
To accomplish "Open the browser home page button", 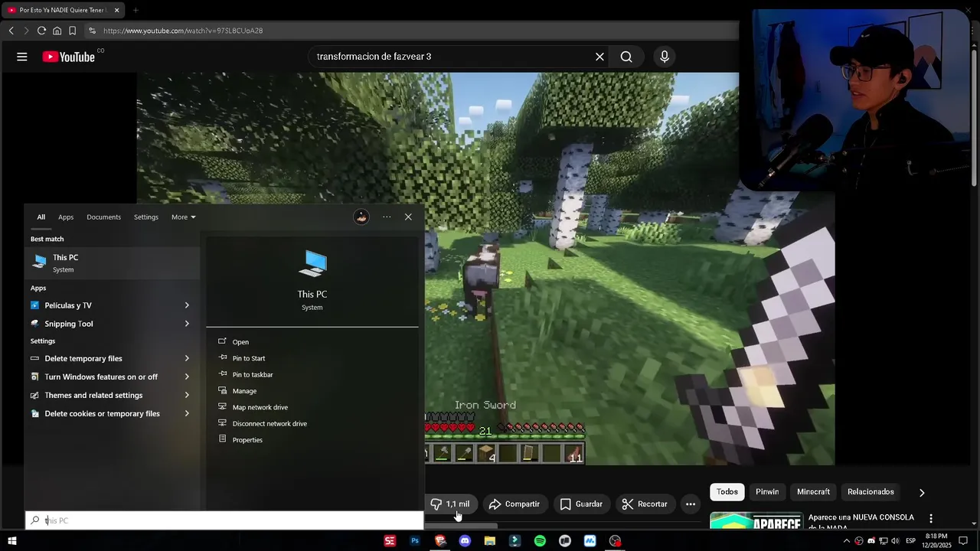I will [57, 31].
